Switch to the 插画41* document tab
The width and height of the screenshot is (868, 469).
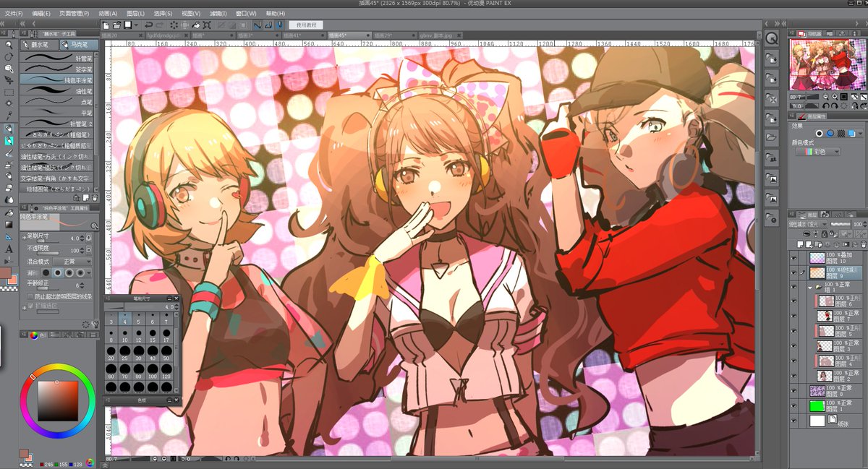pos(305,35)
